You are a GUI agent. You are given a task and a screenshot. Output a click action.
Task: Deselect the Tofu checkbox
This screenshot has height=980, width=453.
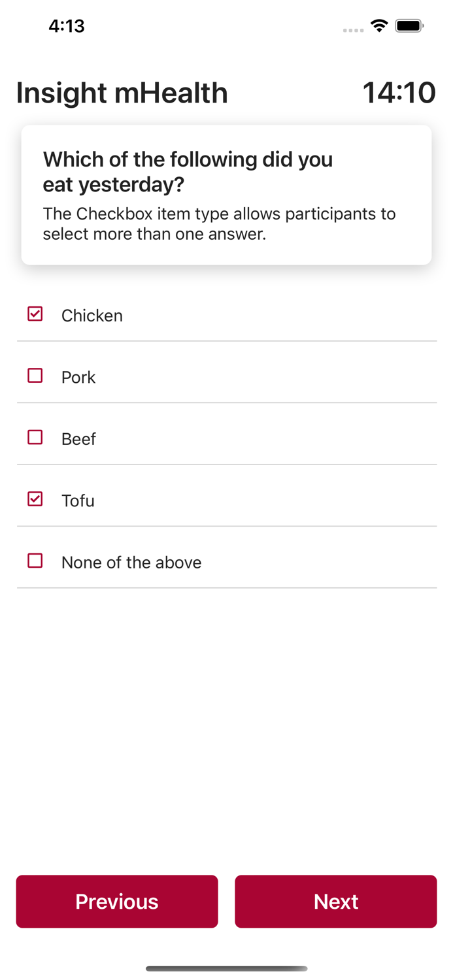[35, 499]
